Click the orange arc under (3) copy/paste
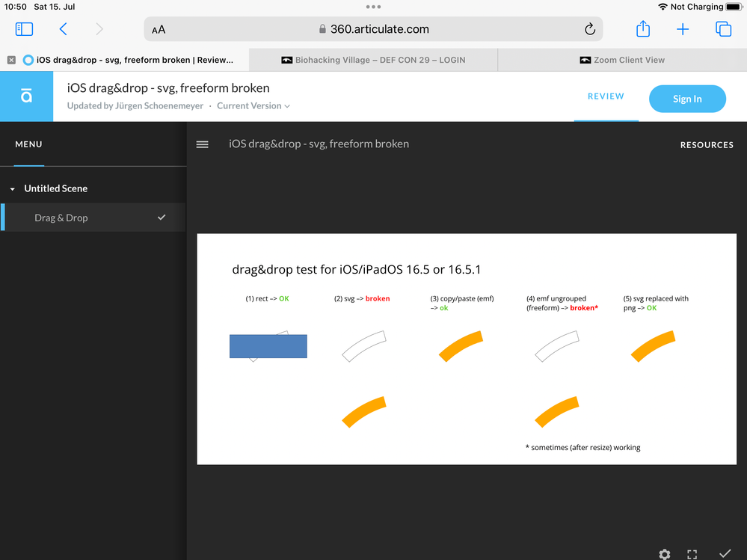 pyautogui.click(x=461, y=345)
